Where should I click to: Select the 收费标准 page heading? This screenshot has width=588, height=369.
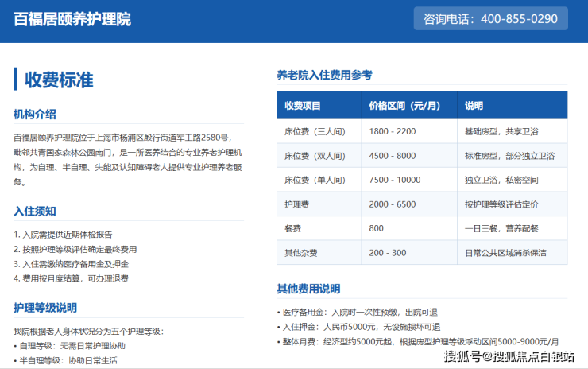click(x=60, y=80)
